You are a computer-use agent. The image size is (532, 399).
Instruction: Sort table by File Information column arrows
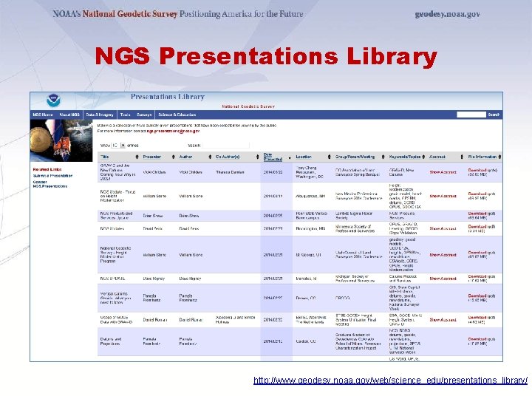(499, 157)
